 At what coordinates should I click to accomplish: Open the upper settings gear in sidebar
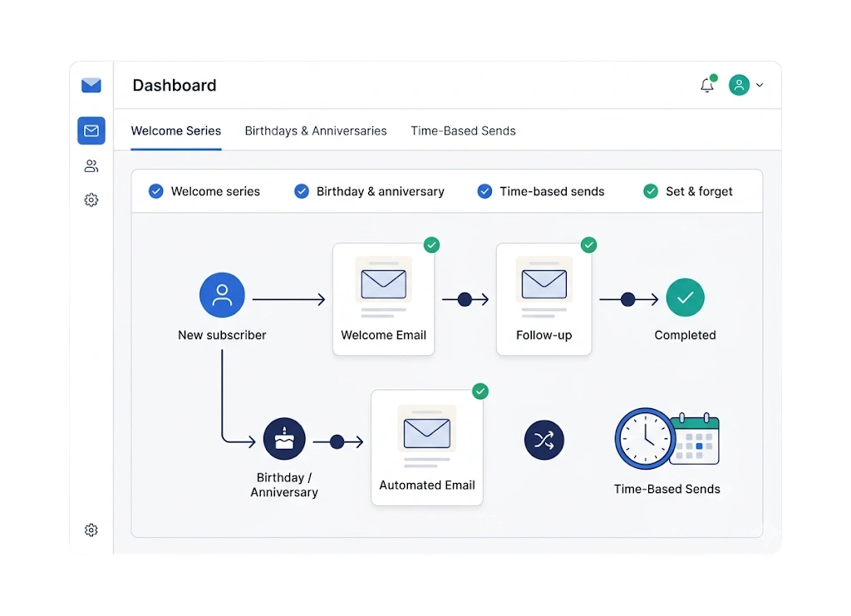click(91, 200)
